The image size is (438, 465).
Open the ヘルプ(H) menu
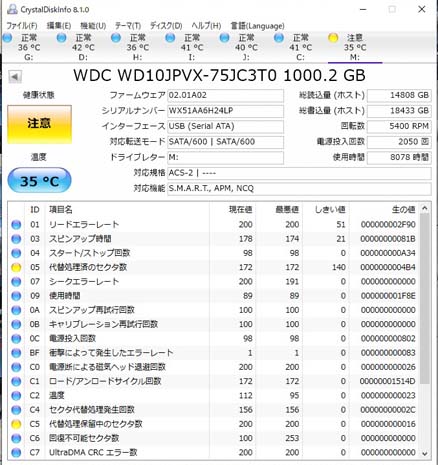click(x=206, y=26)
